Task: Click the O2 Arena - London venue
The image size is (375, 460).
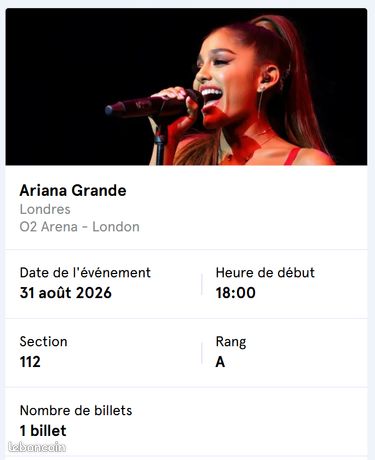Action: click(x=80, y=227)
